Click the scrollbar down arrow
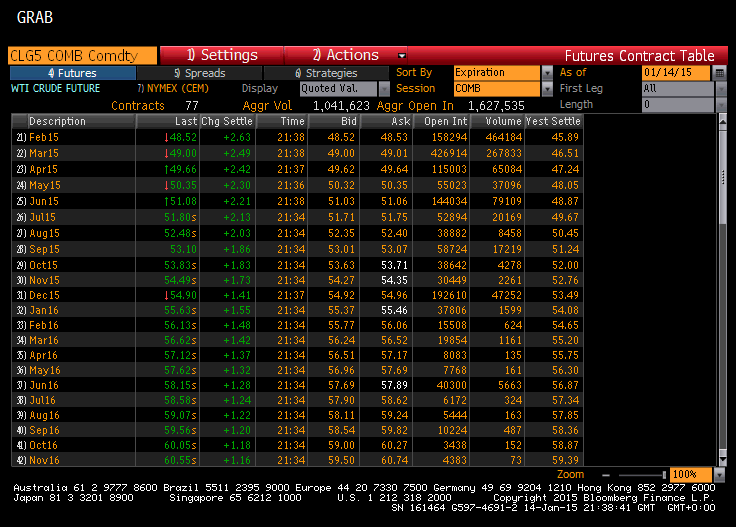This screenshot has height=527, width=736. tap(723, 460)
